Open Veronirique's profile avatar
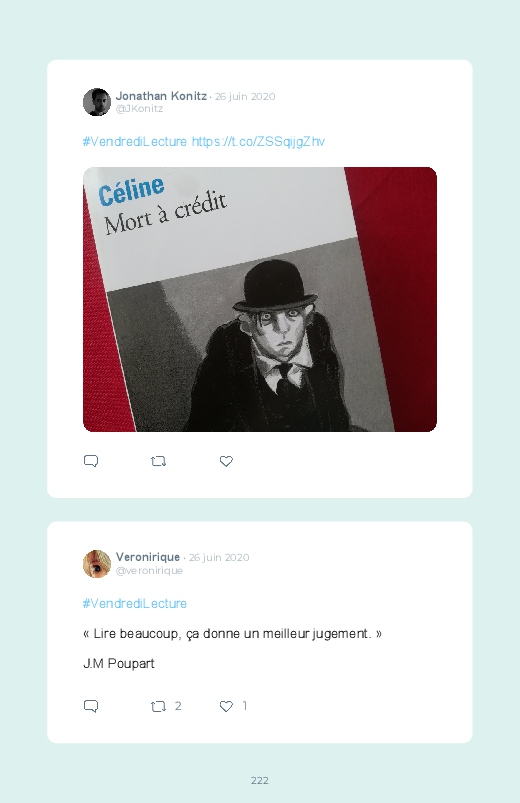Image resolution: width=520 pixels, height=803 pixels. [97, 564]
